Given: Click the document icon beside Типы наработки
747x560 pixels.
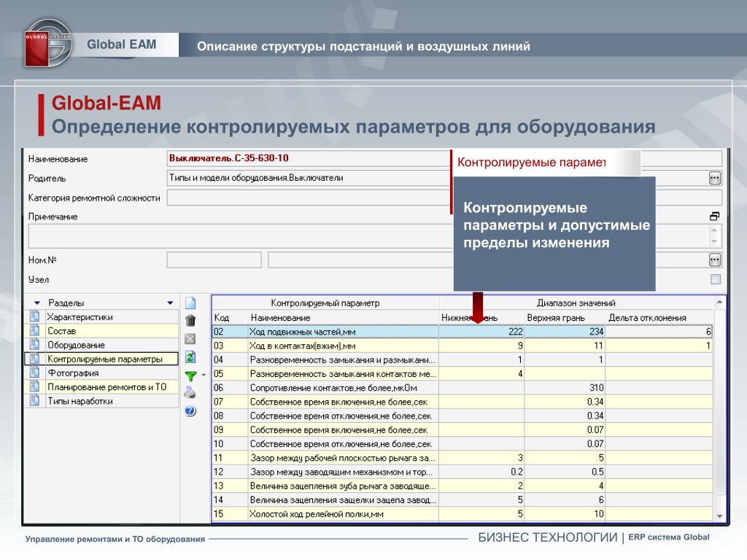Looking at the screenshot, I should (34, 401).
